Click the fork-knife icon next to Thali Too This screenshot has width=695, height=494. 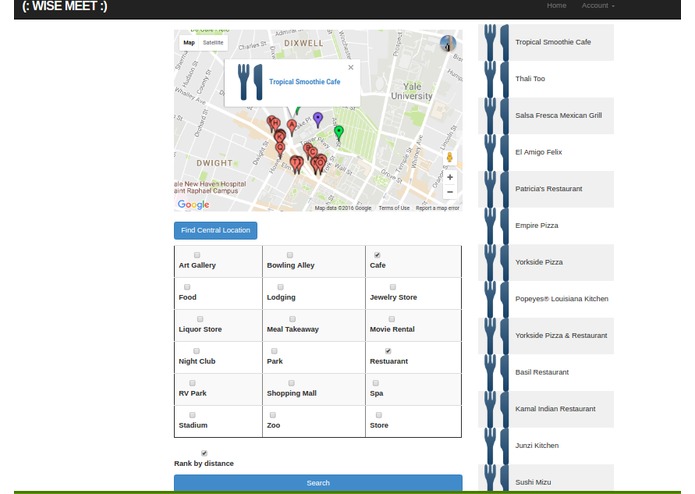tap(496, 79)
